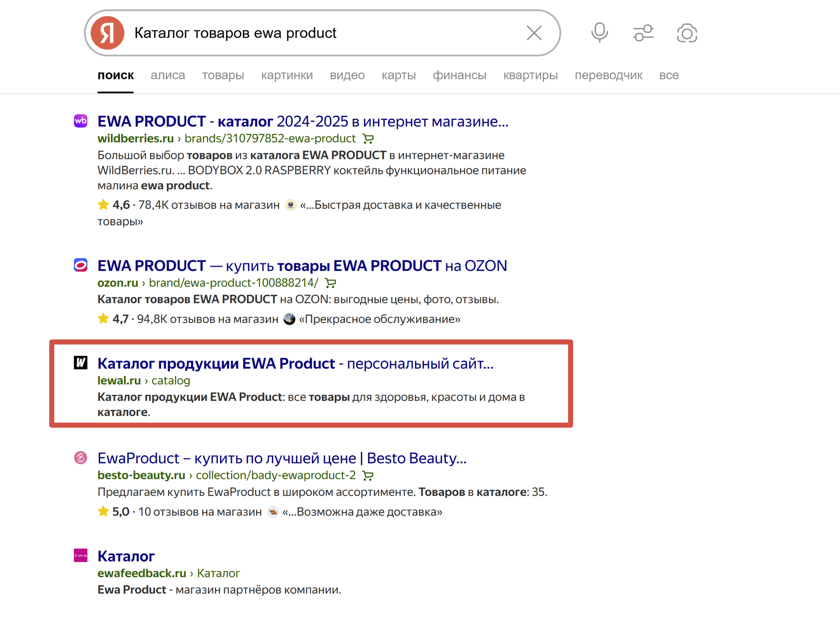Open besto-beauty.ru domain link
840x623 pixels.
coord(141,475)
